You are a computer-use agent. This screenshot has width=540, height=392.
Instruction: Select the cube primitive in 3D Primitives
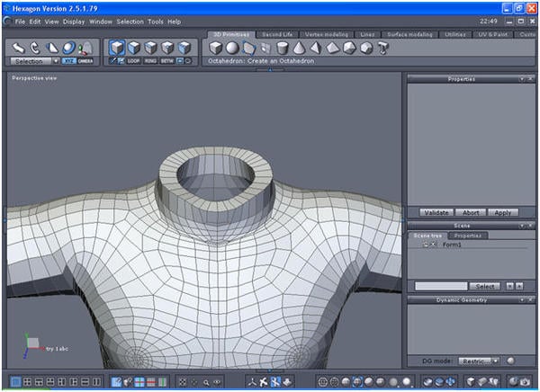point(216,48)
